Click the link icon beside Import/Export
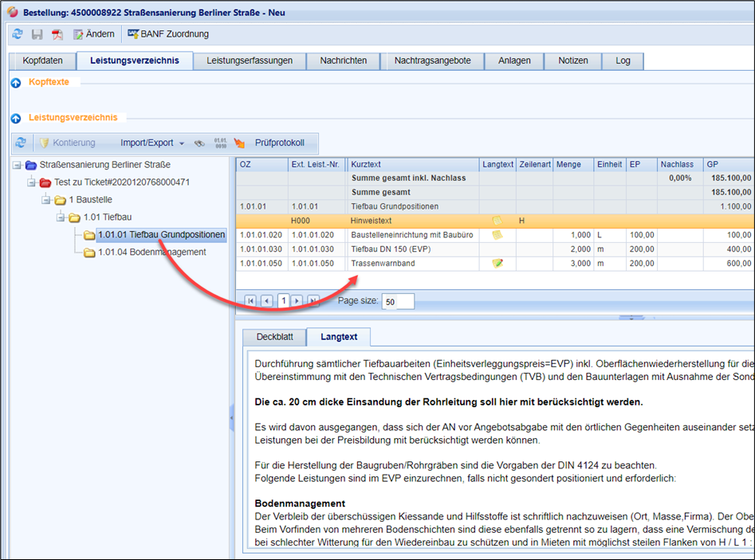 (199, 143)
